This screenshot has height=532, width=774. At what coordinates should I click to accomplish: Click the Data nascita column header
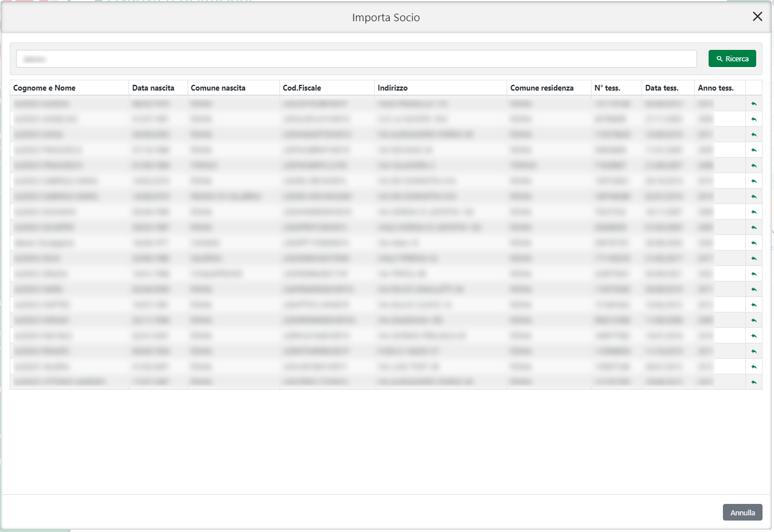pyautogui.click(x=153, y=88)
